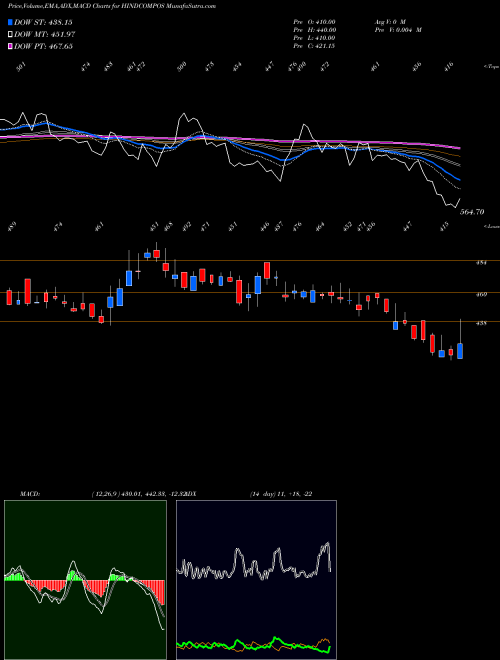Click the 'Pre L: 410.00' low value
The width and height of the screenshot is (500, 660).
click(x=314, y=38)
